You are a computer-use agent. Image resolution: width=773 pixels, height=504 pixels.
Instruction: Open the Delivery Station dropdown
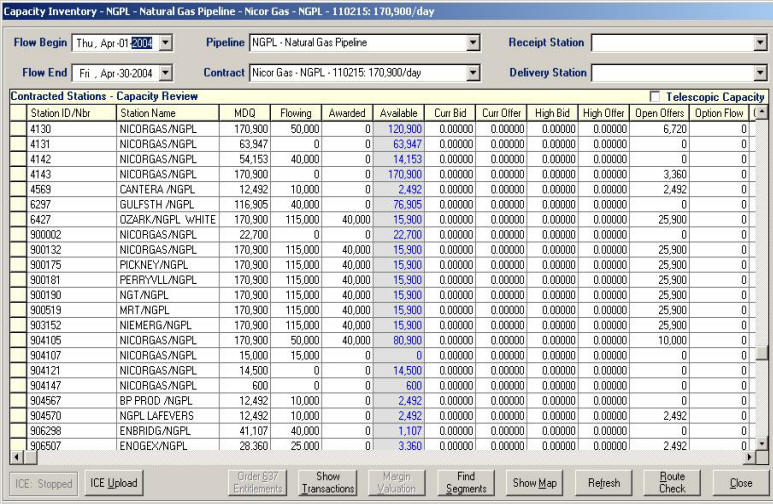point(760,73)
